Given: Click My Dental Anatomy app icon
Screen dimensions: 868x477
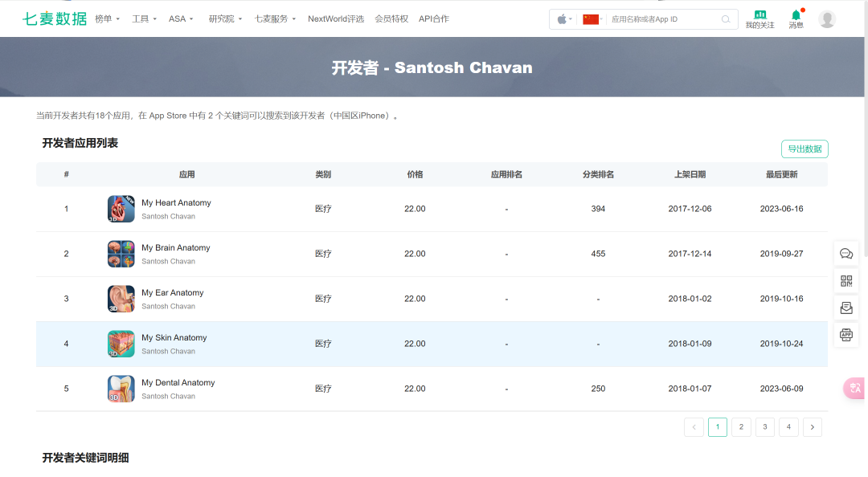Looking at the screenshot, I should [x=121, y=389].
